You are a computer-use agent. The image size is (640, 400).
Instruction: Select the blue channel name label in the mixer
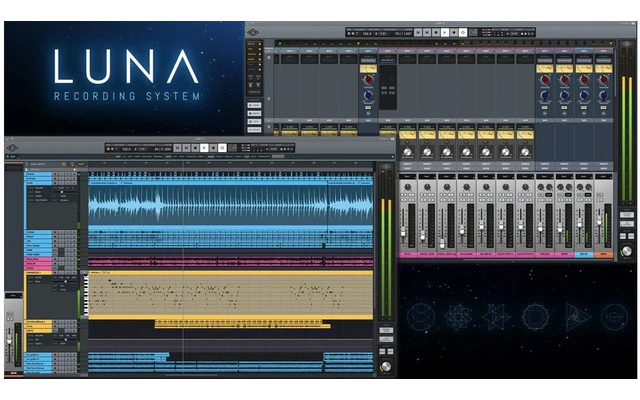click(x=584, y=254)
